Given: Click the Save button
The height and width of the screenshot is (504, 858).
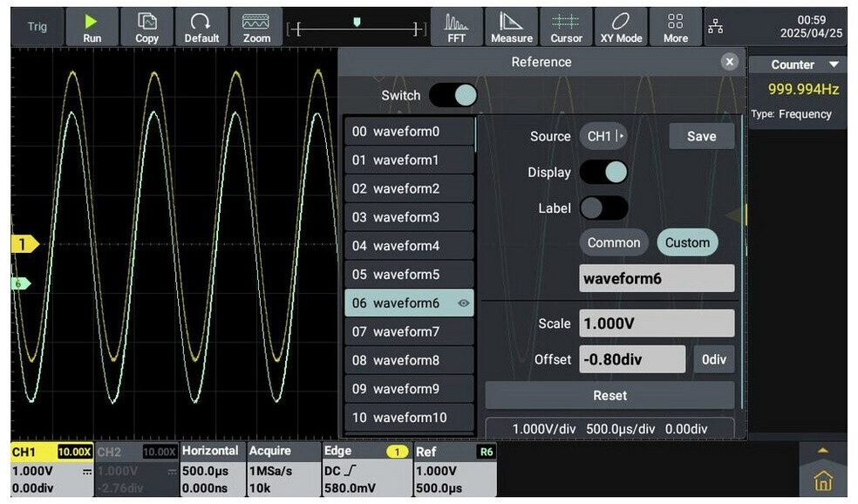Looking at the screenshot, I should click(x=701, y=136).
